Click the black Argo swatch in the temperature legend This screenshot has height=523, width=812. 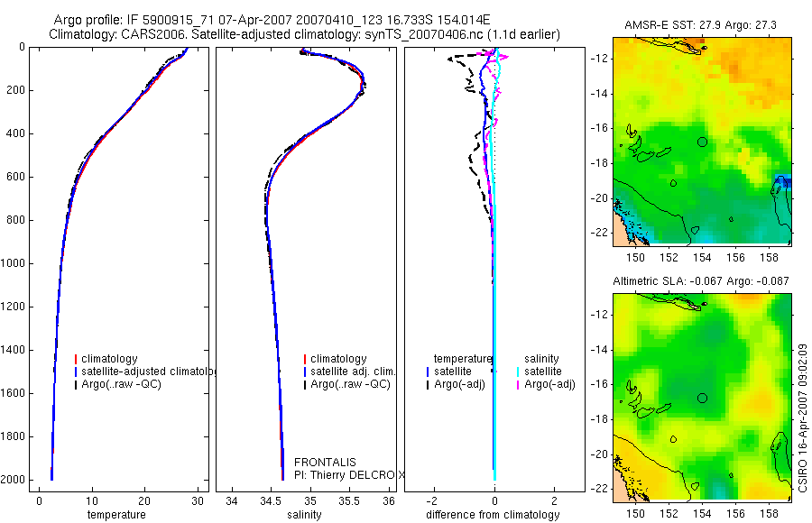(x=76, y=385)
